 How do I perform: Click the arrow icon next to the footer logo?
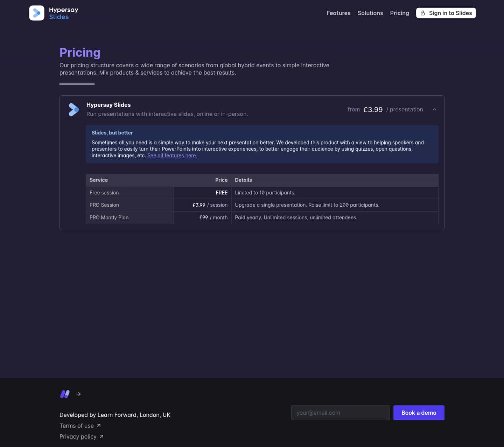coord(78,394)
